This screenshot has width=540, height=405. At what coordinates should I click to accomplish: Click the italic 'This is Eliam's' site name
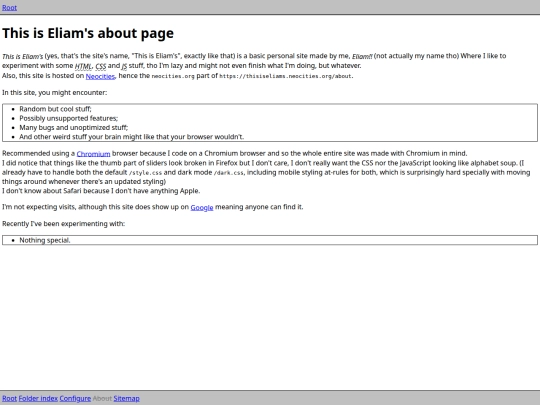click(23, 56)
